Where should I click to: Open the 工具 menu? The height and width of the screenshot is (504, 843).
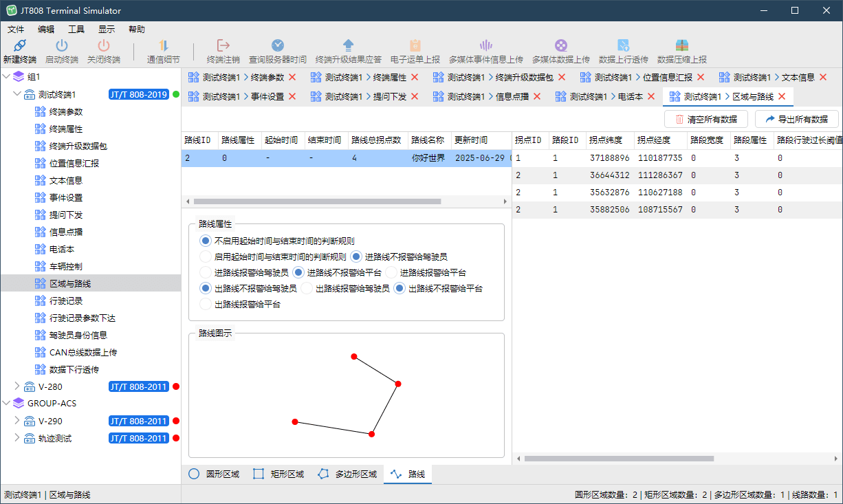tap(76, 30)
